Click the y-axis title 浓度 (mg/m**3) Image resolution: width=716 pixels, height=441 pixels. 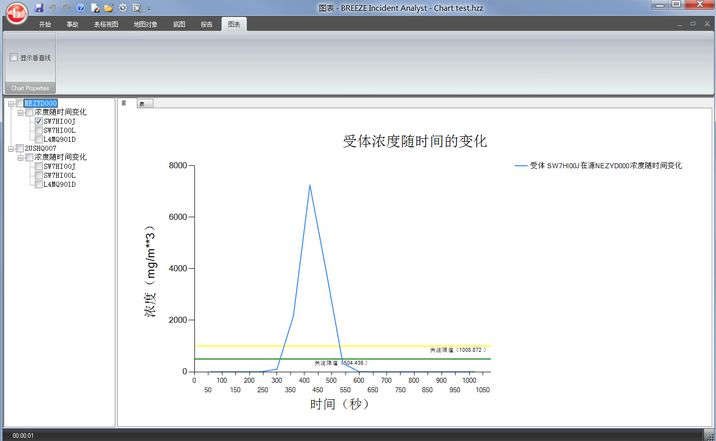(150, 271)
